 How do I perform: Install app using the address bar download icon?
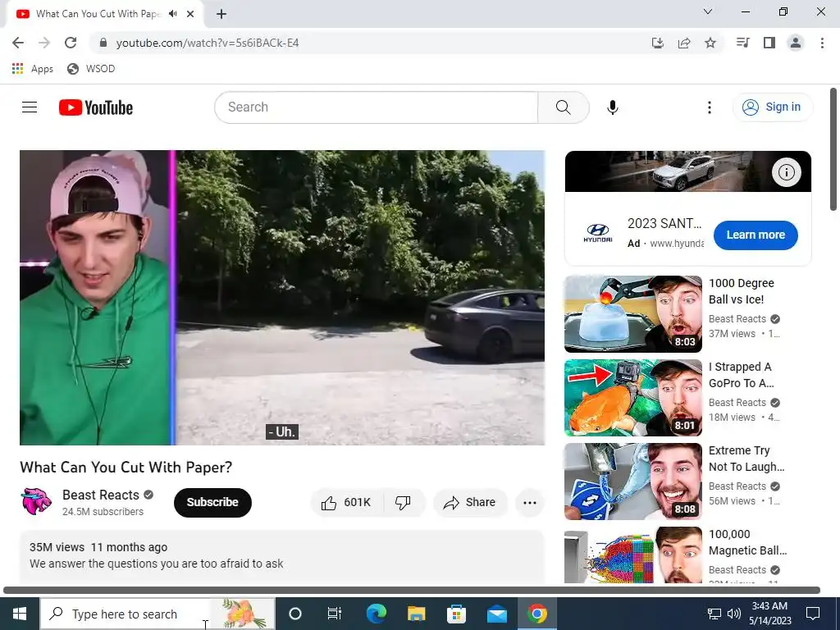coord(658,43)
